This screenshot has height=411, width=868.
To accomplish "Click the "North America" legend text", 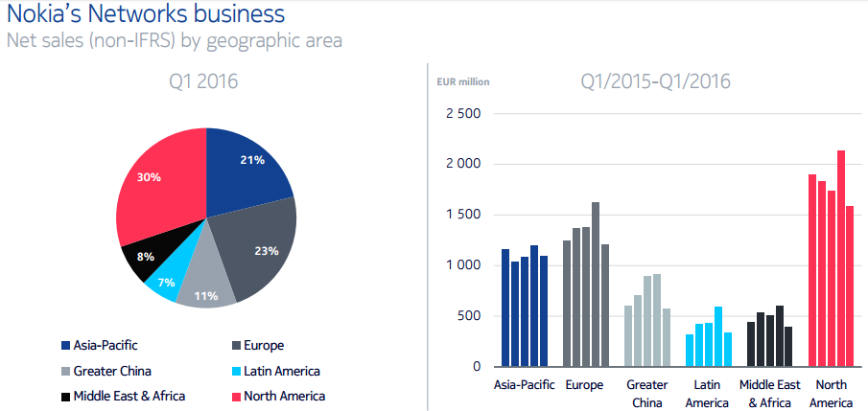I will (285, 396).
